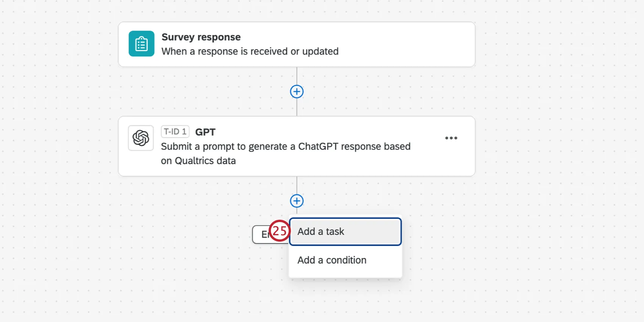Choose Add a condition from the popup menu
Viewport: 644px width, 322px height.
tap(331, 260)
